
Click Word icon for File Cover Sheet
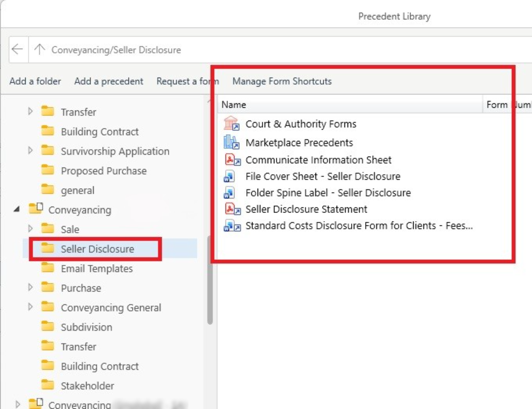tap(229, 176)
